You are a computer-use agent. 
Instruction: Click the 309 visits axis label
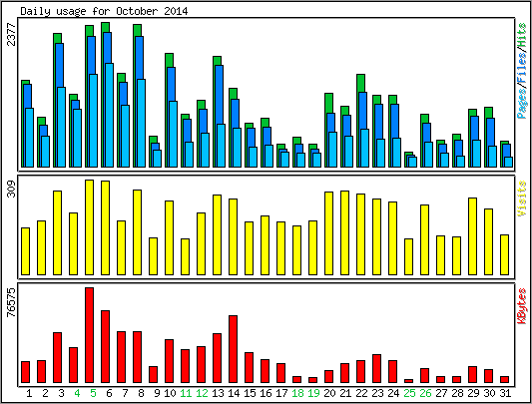coord(12,189)
